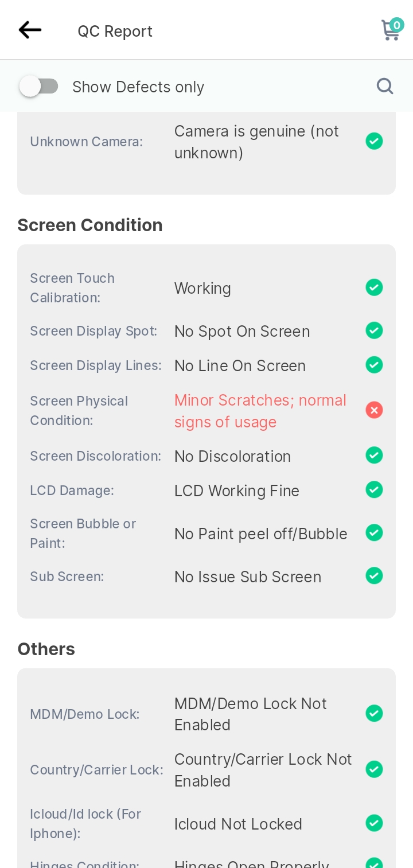
Task: Go back using the arrow icon
Action: 30,30
